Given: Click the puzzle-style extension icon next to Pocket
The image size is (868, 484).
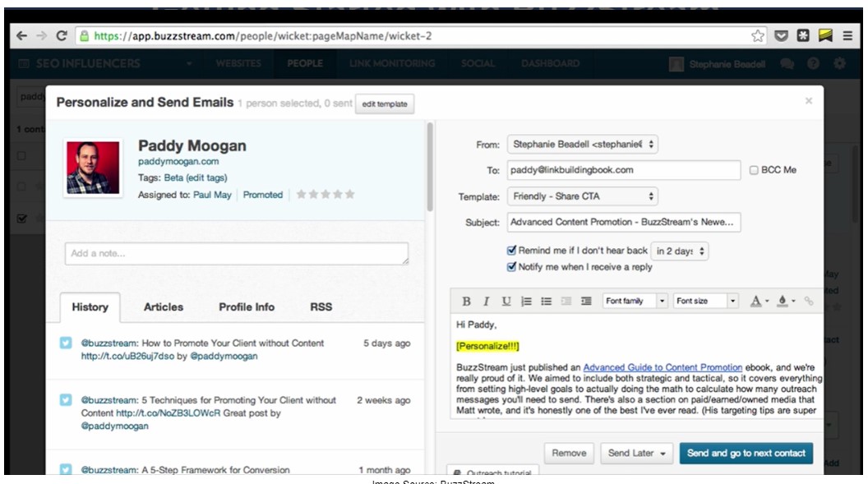Looking at the screenshot, I should point(803,36).
